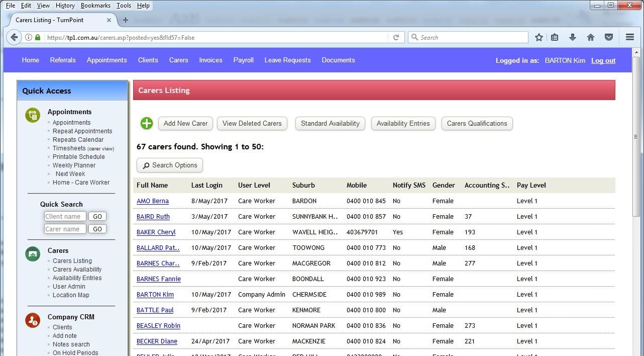Click the green plus Add Carer icon
Viewport: 644px width, 356px height.
pos(146,123)
